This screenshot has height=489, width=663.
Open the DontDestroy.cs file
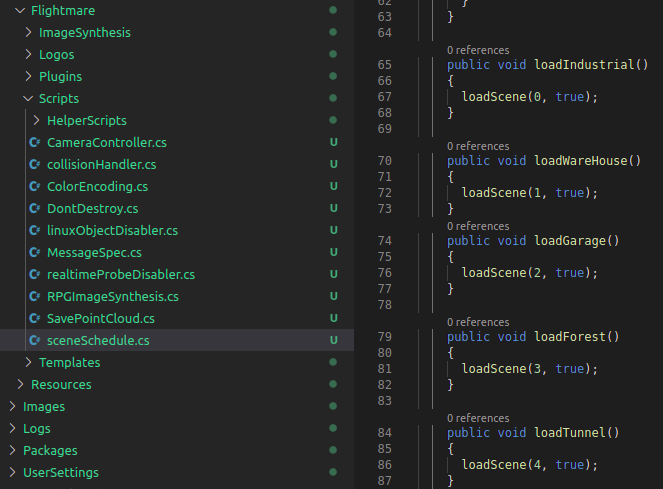[93, 209]
